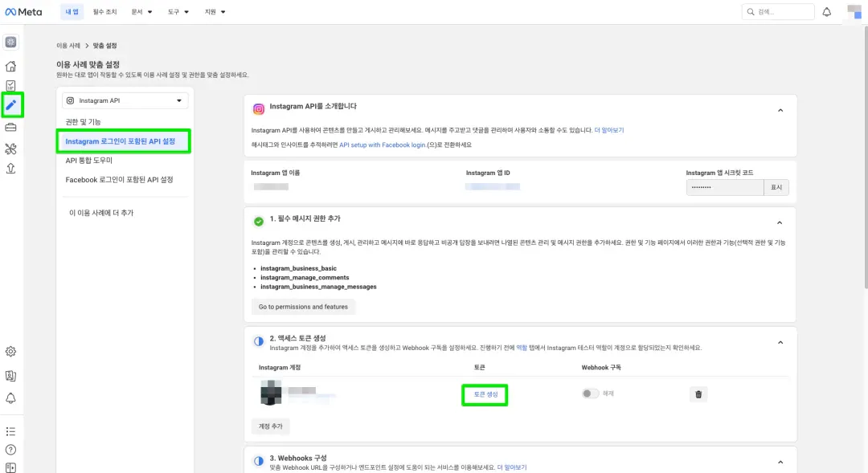The width and height of the screenshot is (868, 473).
Task: Open the activity log list icon
Action: 10,431
